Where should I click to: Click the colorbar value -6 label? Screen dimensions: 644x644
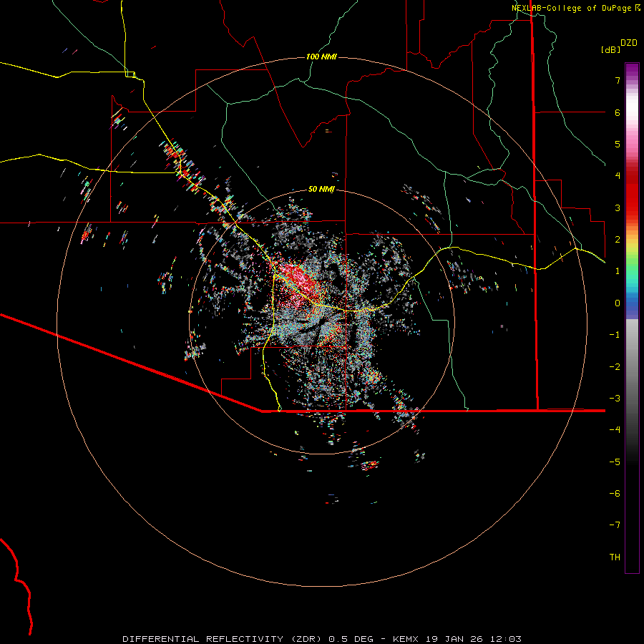615,493
